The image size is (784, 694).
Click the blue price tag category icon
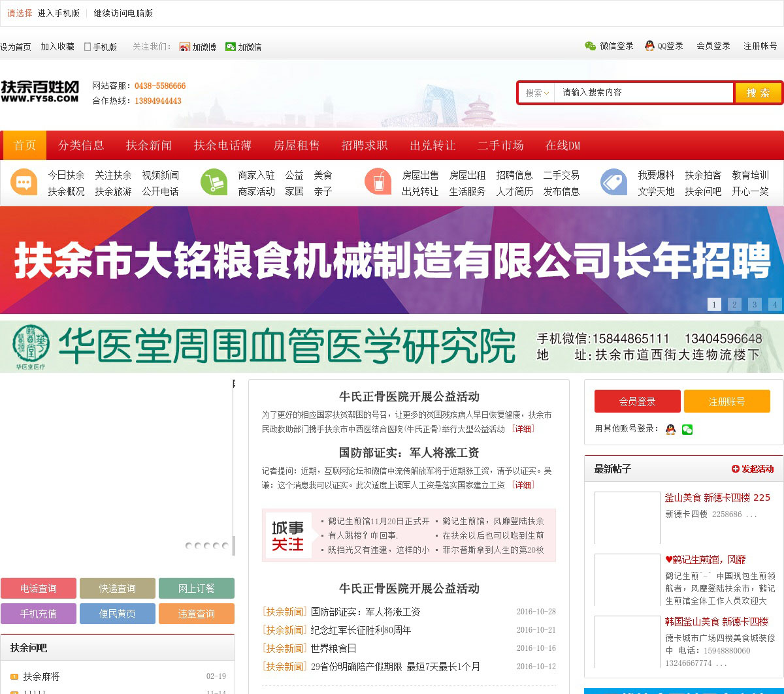[613, 182]
